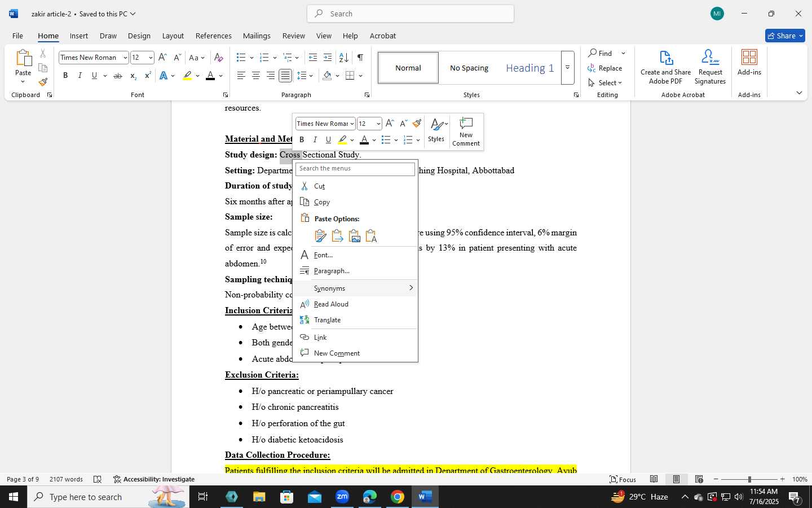
Task: Click the Clear All Formatting icon
Action: pos(219,58)
